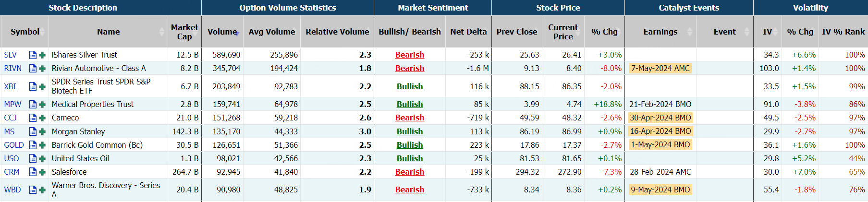
Task: Click the Relative Volume column header
Action: (337, 32)
